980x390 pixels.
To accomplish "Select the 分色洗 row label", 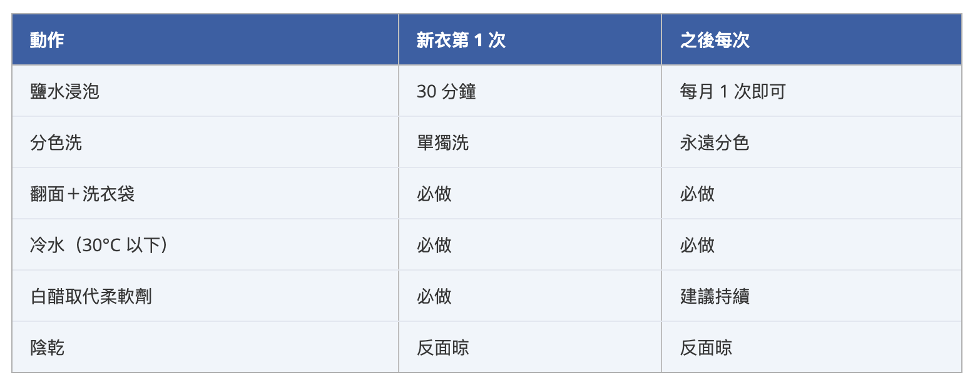I will pyautogui.click(x=56, y=143).
